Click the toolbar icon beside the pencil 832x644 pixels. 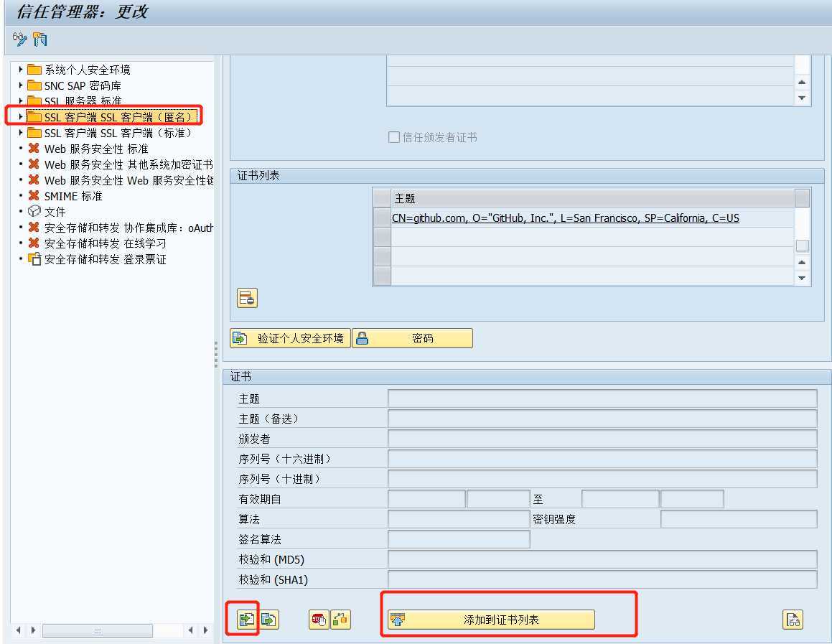pos(39,39)
